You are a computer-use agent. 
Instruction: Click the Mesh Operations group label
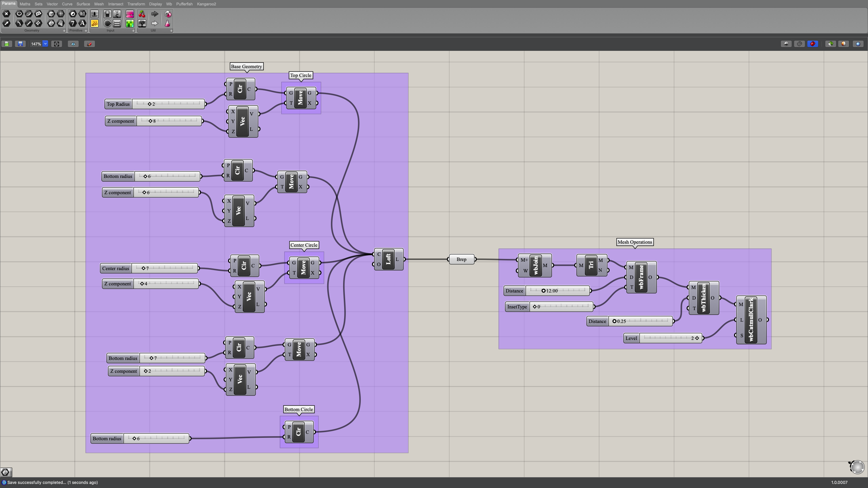(635, 242)
